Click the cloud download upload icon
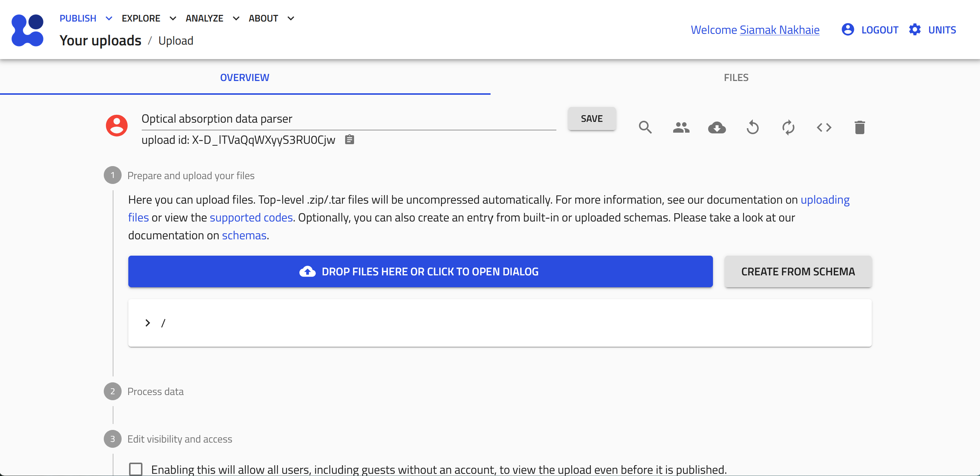 716,127
